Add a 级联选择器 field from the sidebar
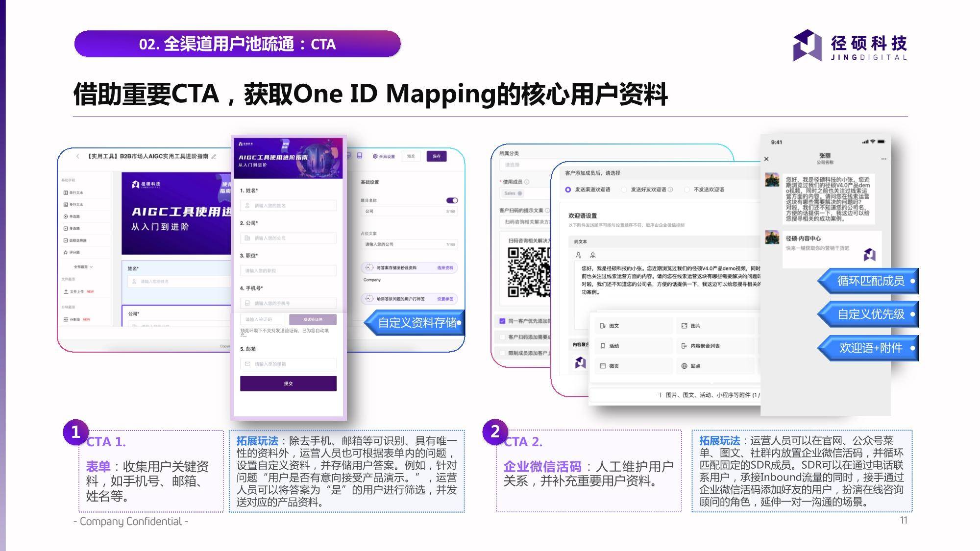Image resolution: width=980 pixels, height=551 pixels. 75,240
